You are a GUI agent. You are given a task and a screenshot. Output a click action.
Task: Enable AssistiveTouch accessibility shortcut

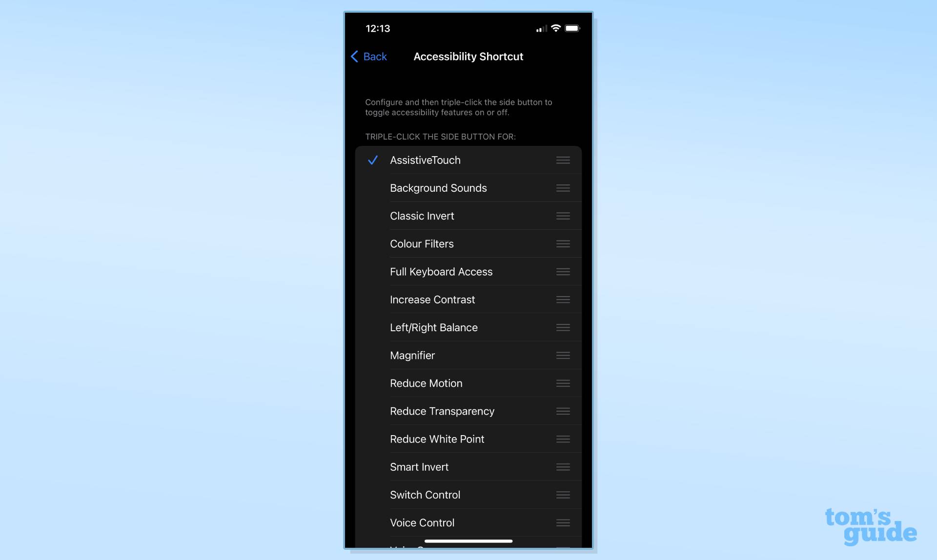[x=426, y=160]
